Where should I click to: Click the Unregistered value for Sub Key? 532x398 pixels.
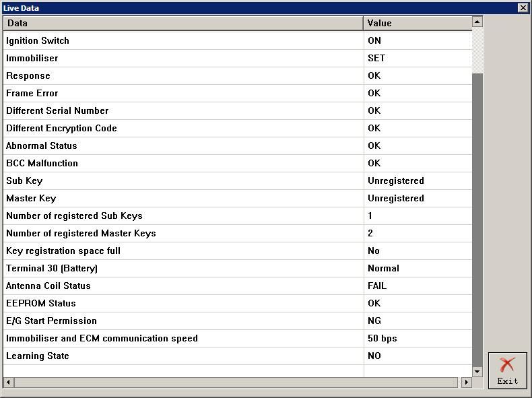pyautogui.click(x=395, y=181)
